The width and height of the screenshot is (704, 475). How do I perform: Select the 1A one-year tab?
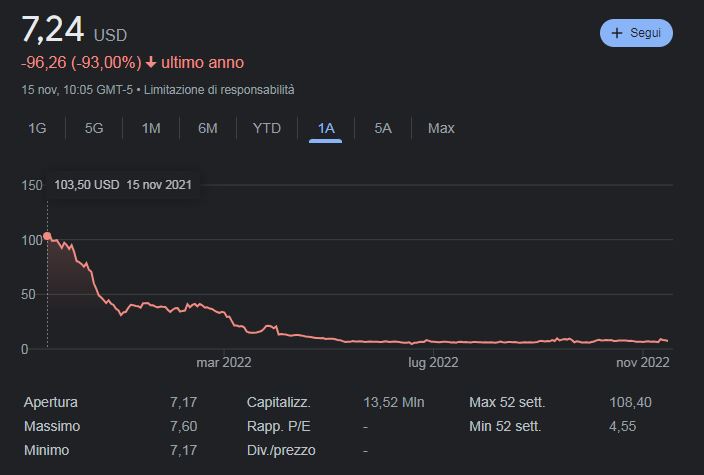pos(326,129)
